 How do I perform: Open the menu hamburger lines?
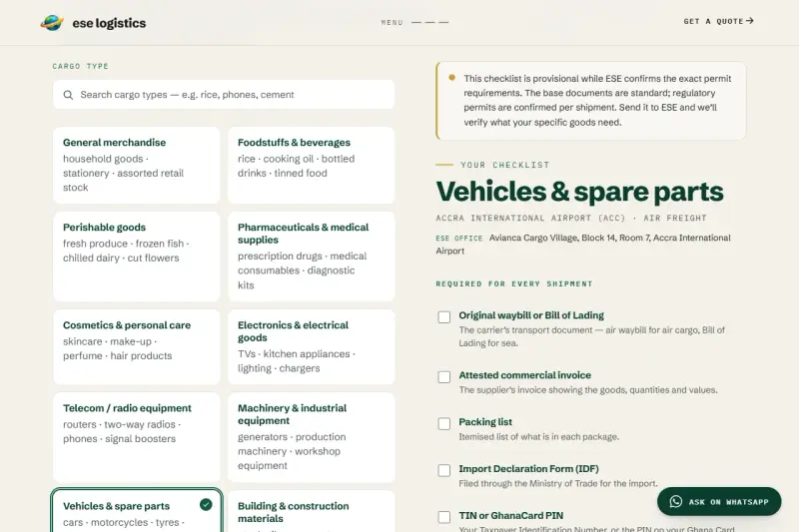click(430, 22)
